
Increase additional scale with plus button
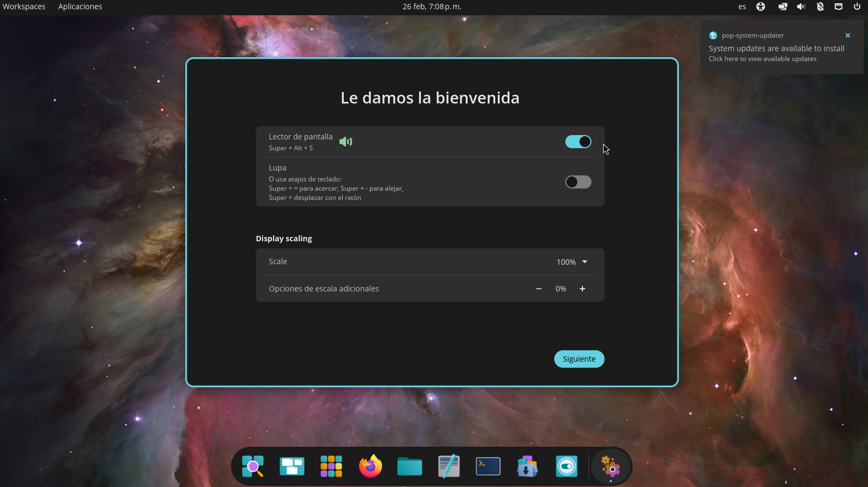582,289
